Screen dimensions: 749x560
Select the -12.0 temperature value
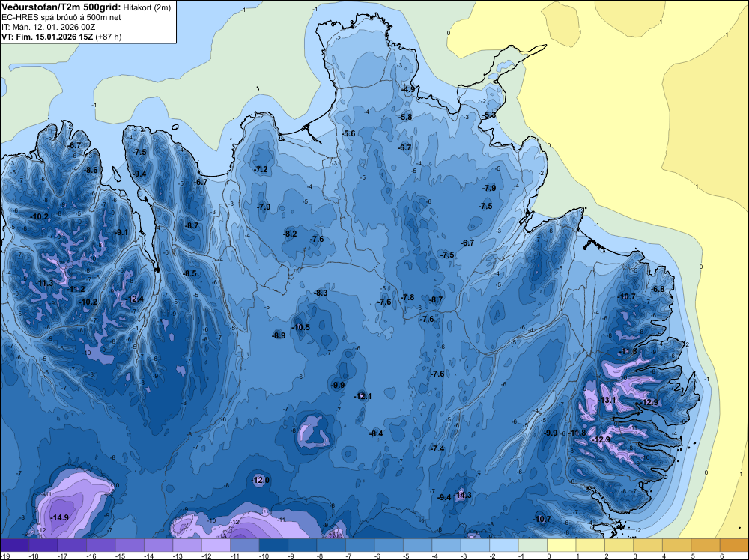click(x=261, y=481)
